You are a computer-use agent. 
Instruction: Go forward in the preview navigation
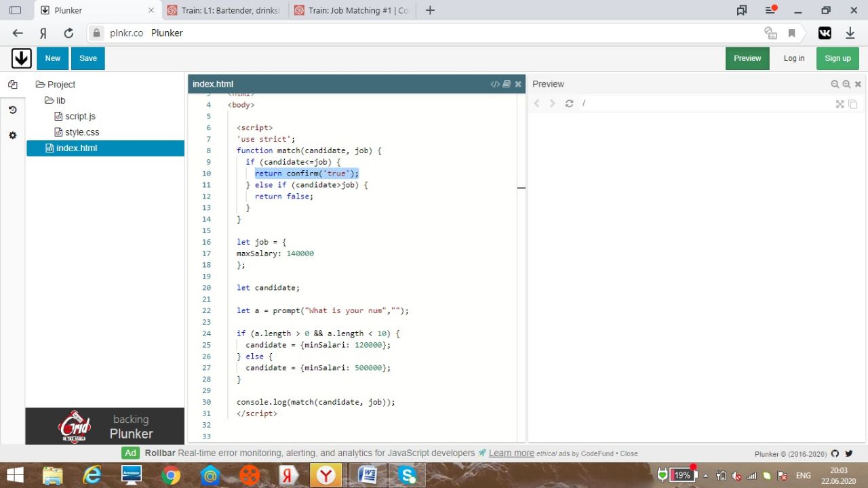click(x=552, y=103)
